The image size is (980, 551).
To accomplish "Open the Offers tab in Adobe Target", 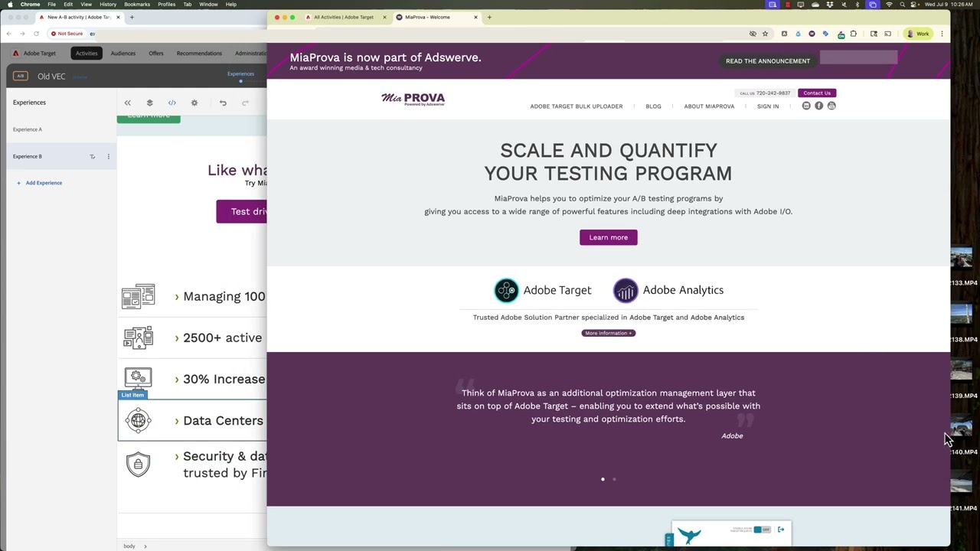I will 156,54.
